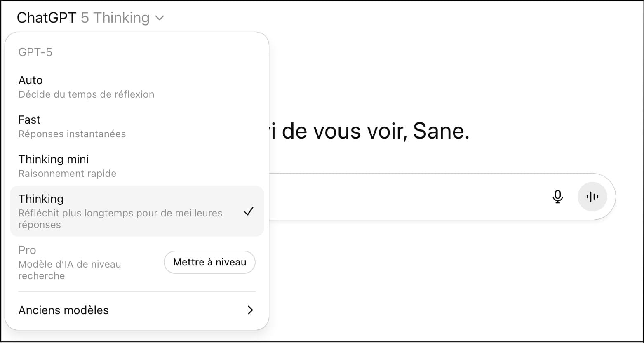Click the "Décide du temps de réflexion" description
Image resolution: width=644 pixels, height=343 pixels.
(x=86, y=94)
